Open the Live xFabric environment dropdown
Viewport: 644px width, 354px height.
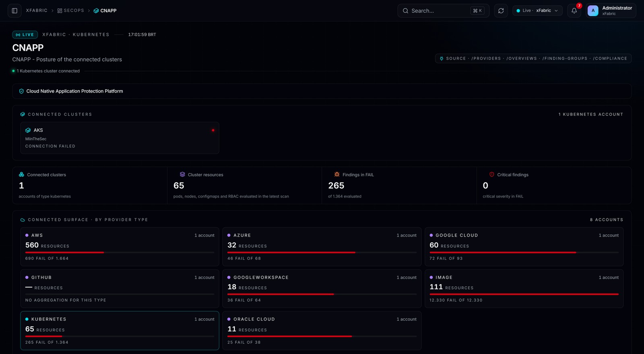(x=537, y=11)
